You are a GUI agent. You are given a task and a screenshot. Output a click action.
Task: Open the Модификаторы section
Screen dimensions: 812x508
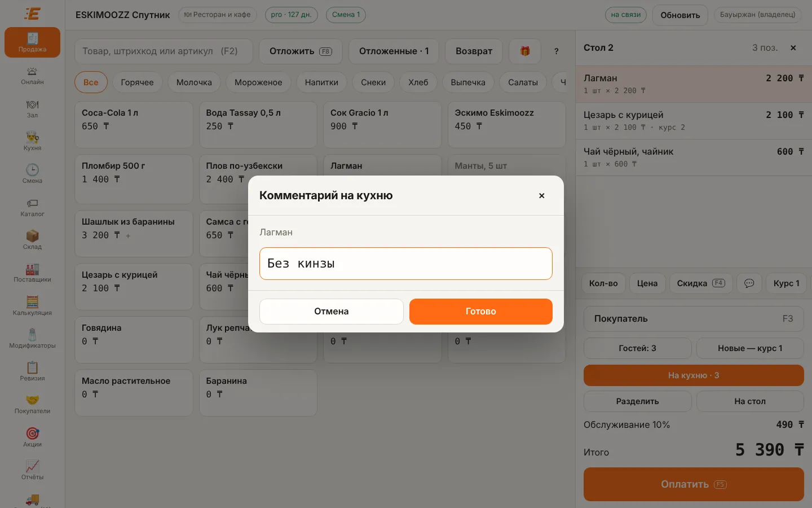[32, 339]
